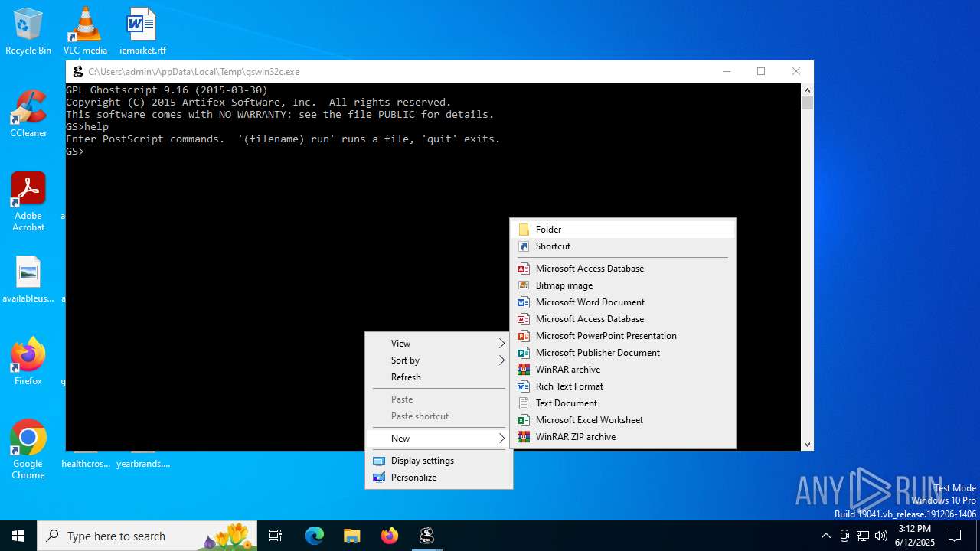The height and width of the screenshot is (551, 980).
Task: Choose Personalize from the context menu
Action: (x=439, y=478)
